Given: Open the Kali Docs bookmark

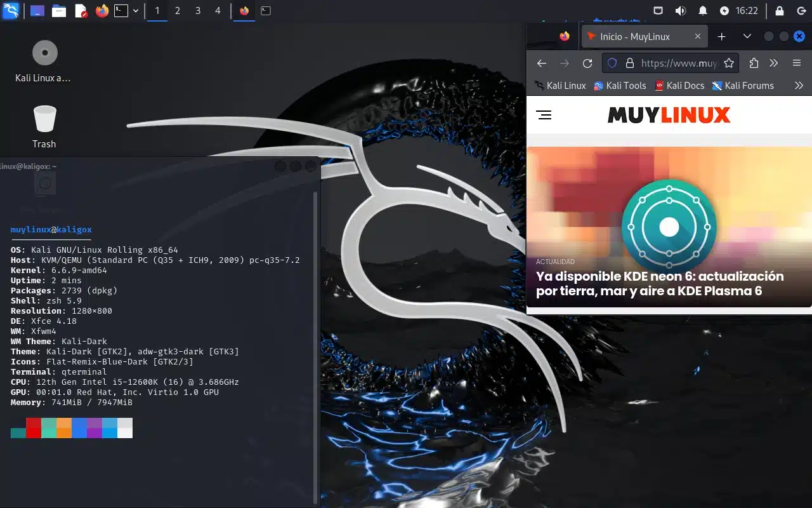Looking at the screenshot, I should click(679, 85).
